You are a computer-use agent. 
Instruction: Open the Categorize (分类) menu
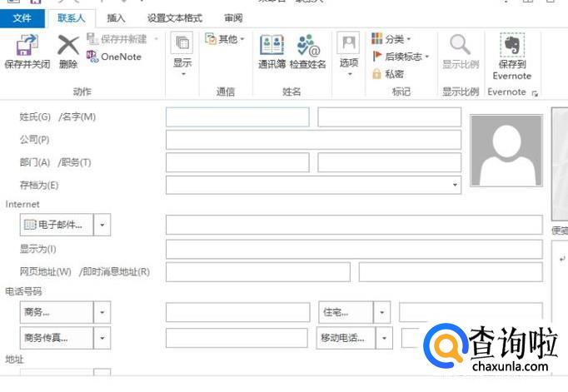391,39
